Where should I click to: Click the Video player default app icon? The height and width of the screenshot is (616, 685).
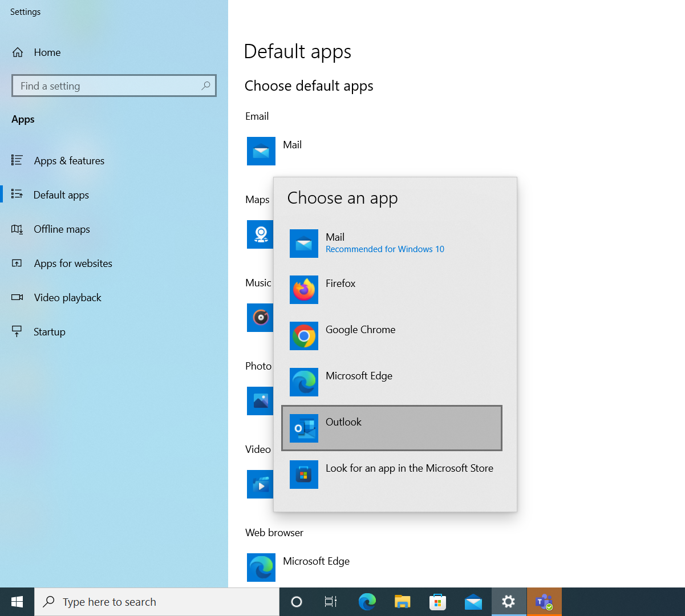point(260,484)
